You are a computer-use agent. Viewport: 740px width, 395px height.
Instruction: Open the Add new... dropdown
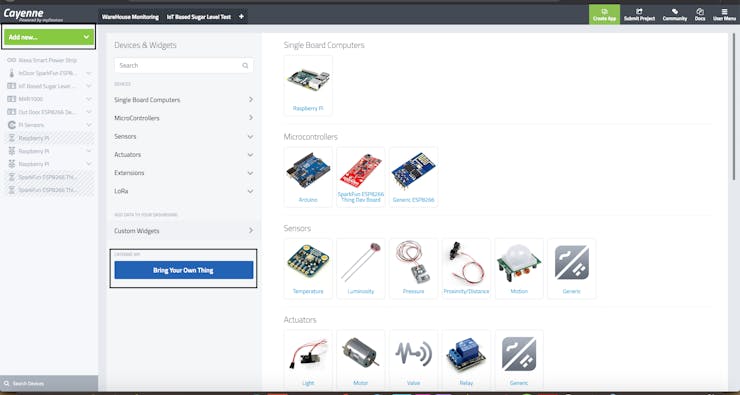coord(49,37)
